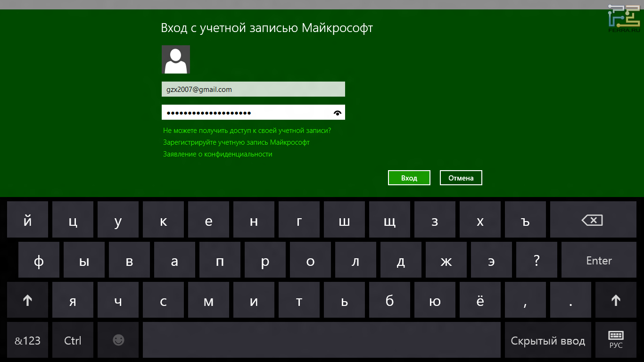644x362 pixels.
Task: Tap the question mark key
Action: tap(537, 260)
